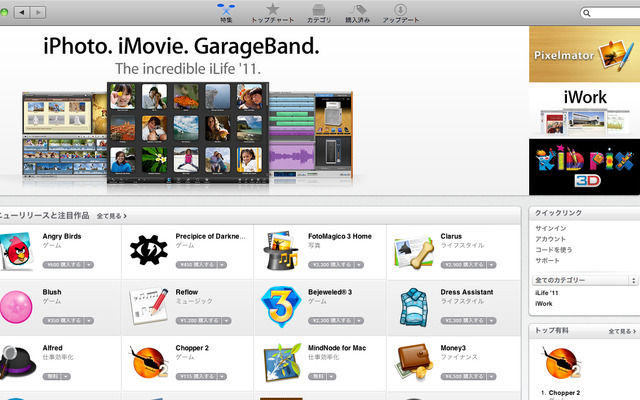Buy Reflow for ¥1,200

click(x=199, y=321)
